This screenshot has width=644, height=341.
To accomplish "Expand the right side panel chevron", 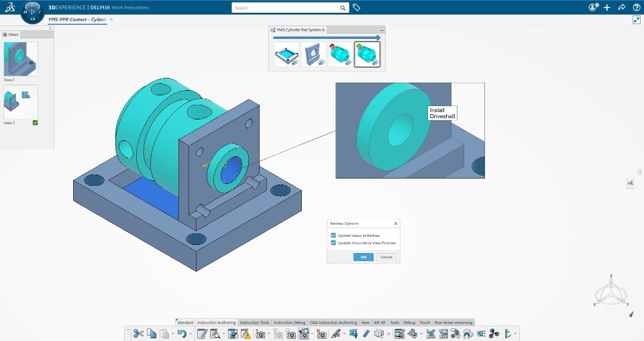I will 639,172.
